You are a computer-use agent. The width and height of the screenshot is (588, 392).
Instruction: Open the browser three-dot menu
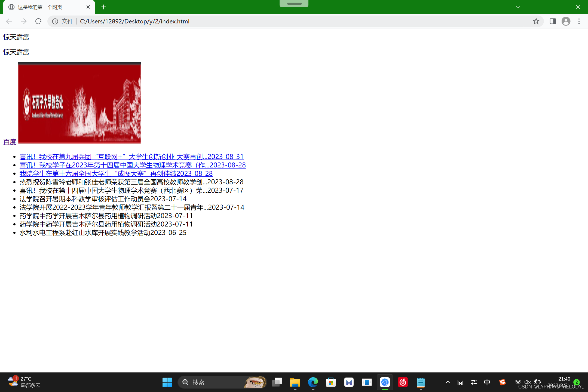coord(579,21)
